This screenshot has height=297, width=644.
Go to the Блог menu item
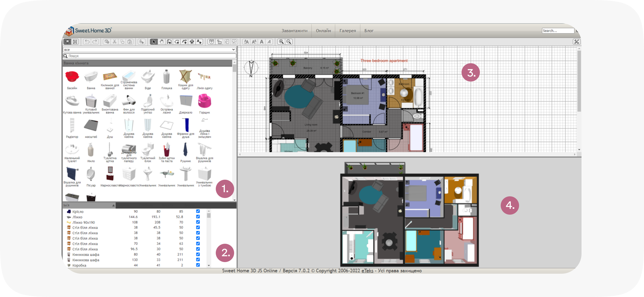coord(369,31)
